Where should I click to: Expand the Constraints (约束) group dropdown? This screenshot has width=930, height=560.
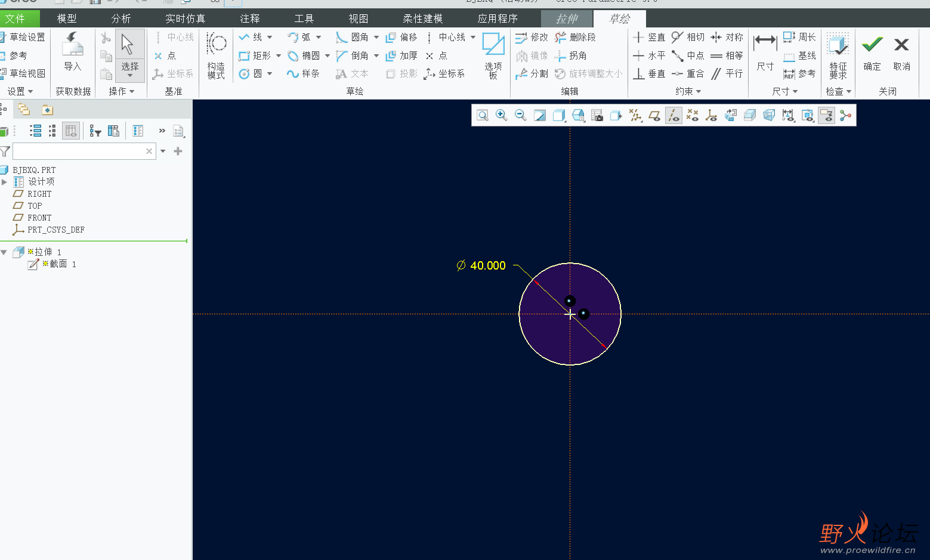688,91
